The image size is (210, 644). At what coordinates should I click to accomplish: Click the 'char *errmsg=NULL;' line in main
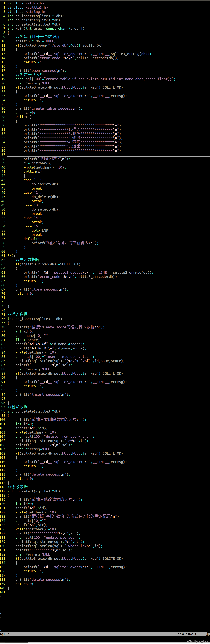(x=34, y=83)
